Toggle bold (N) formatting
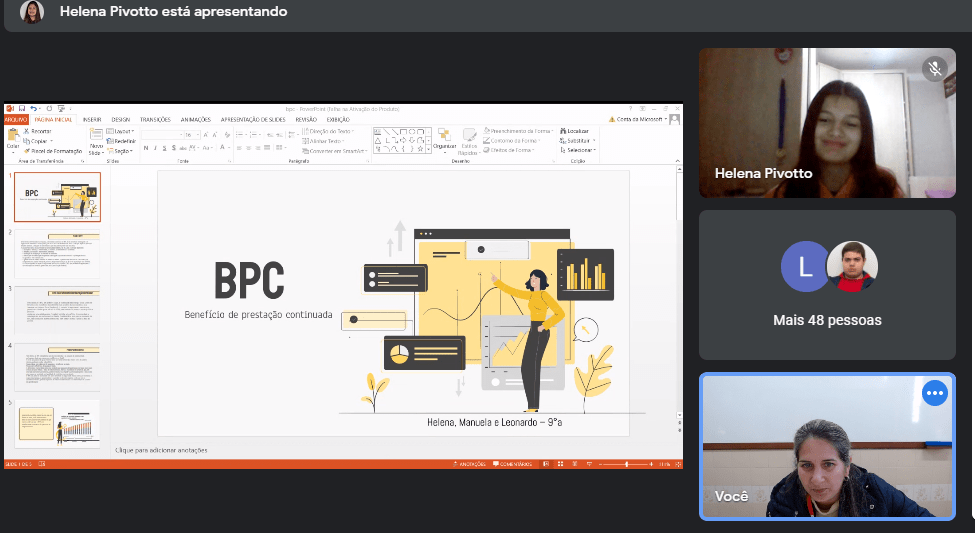 tap(145, 148)
